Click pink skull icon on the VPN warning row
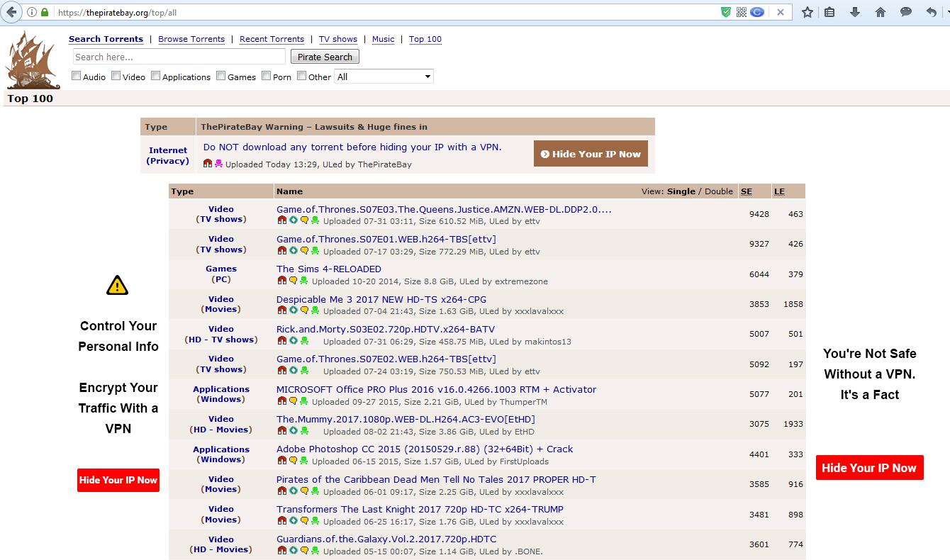Screen dimensions: 950x560 click(x=218, y=163)
